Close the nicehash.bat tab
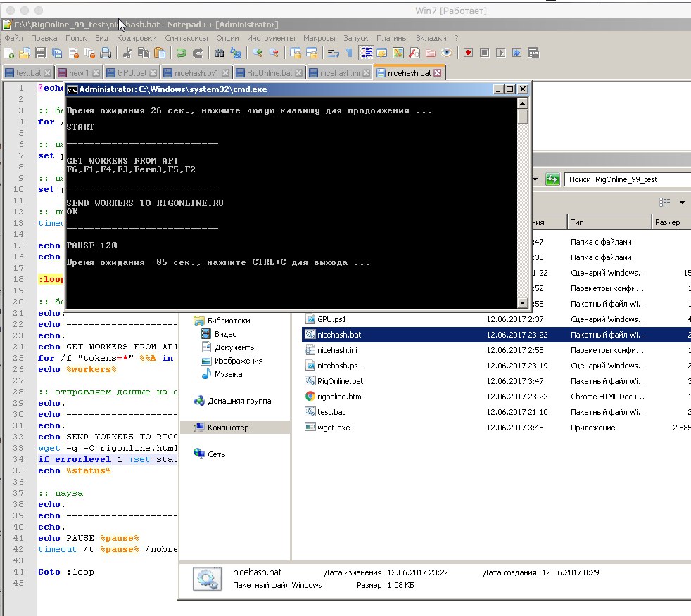This screenshot has height=616, width=691. pyautogui.click(x=437, y=73)
